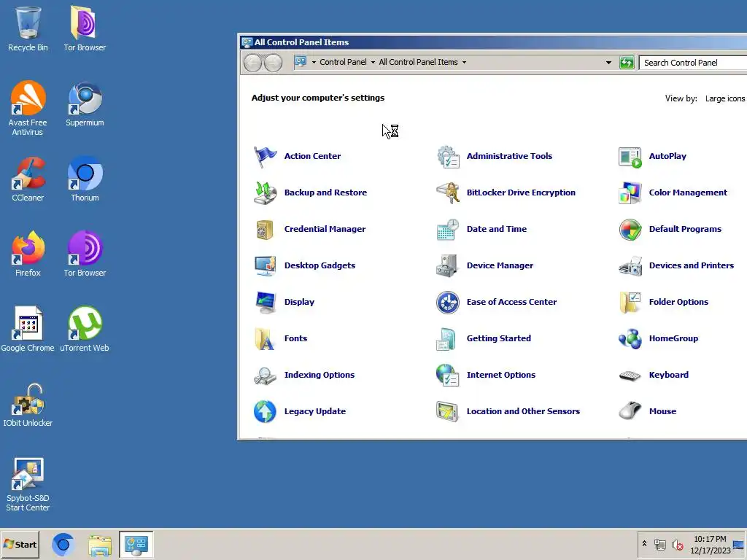Open the Devices and Printers icon
The image size is (747, 560).
630,265
